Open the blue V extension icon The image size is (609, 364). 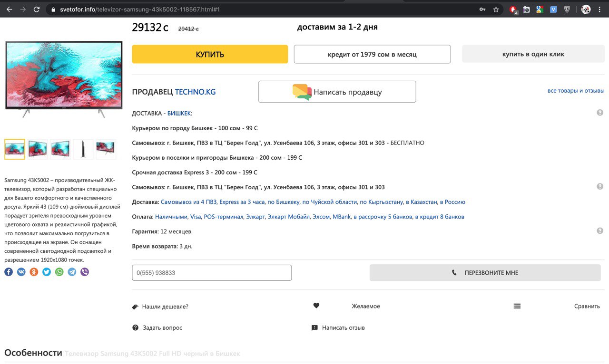point(553,10)
